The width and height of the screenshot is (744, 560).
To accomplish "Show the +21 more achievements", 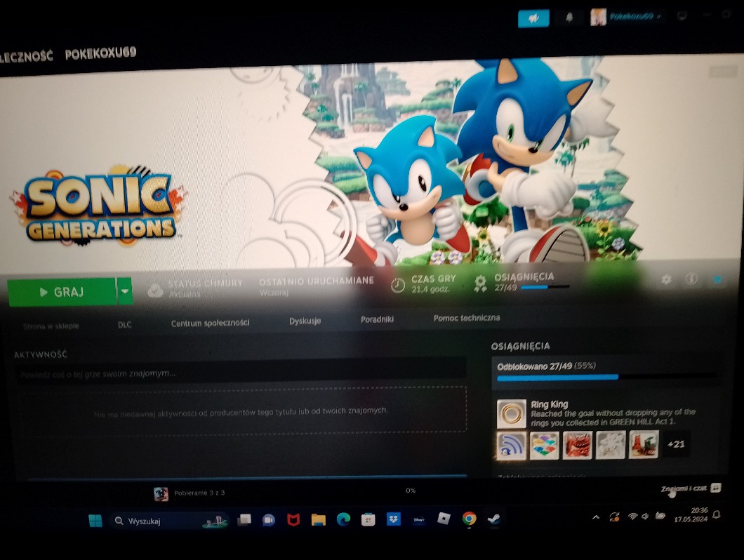I will pyautogui.click(x=676, y=444).
